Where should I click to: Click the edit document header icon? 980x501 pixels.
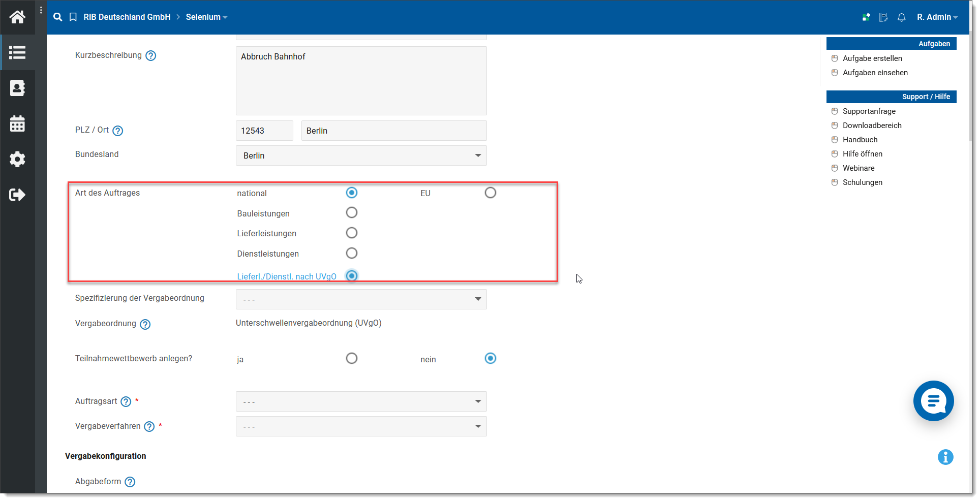pyautogui.click(x=883, y=17)
